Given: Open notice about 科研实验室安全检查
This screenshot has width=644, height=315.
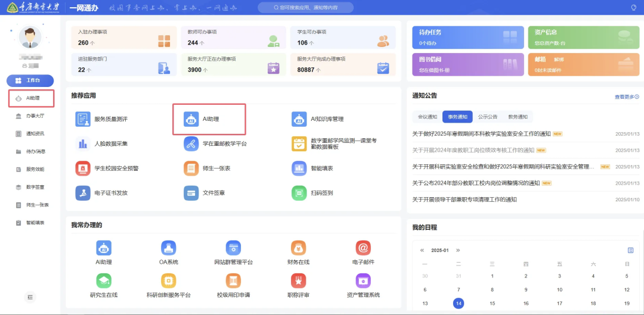Looking at the screenshot, I should click(503, 167).
